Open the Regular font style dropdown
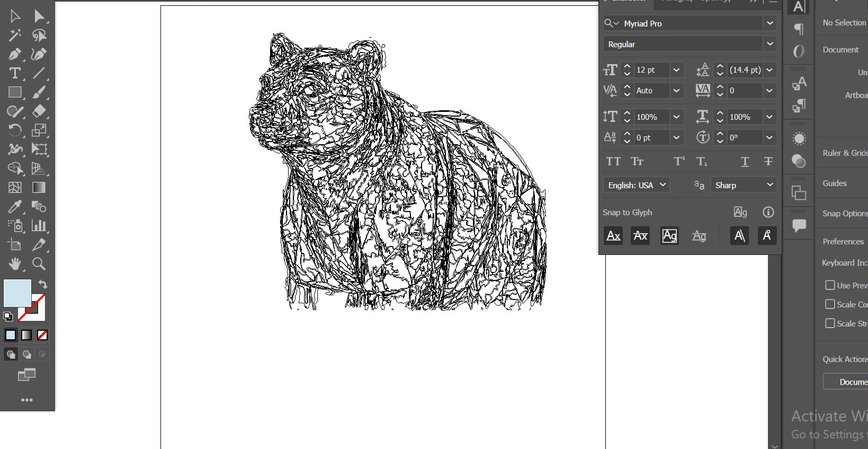 point(769,44)
